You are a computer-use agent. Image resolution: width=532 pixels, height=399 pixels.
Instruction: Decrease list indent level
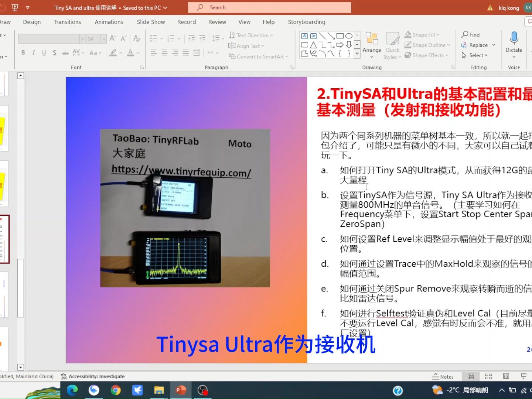[x=191, y=38]
